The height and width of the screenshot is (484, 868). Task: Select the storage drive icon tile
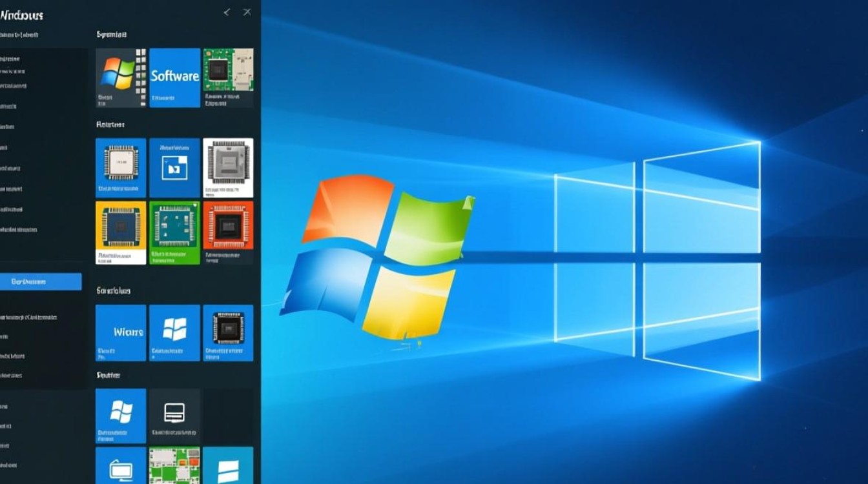[x=174, y=415]
